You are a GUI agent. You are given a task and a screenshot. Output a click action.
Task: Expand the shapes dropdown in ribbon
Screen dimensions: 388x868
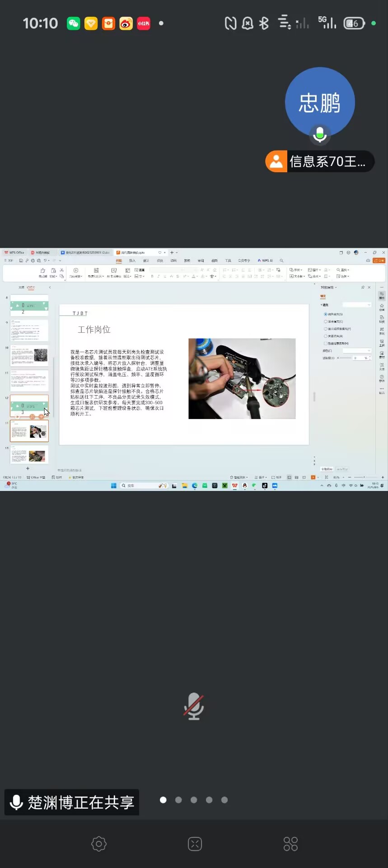pyautogui.click(x=296, y=270)
